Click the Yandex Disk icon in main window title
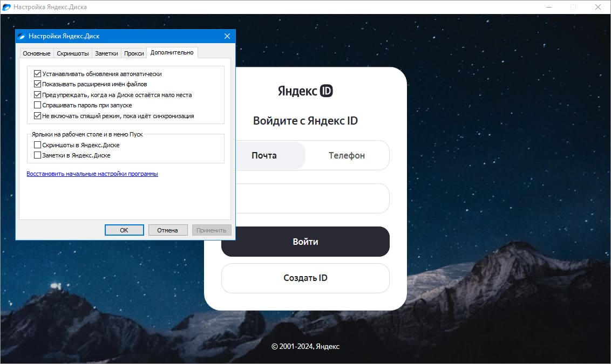This screenshot has width=611, height=364. (x=6, y=6)
